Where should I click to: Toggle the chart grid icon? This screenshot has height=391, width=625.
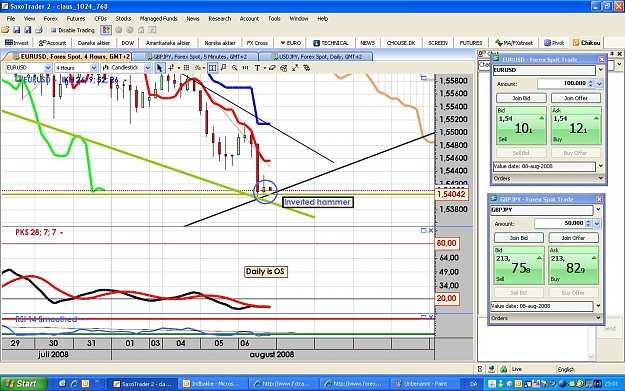186,68
